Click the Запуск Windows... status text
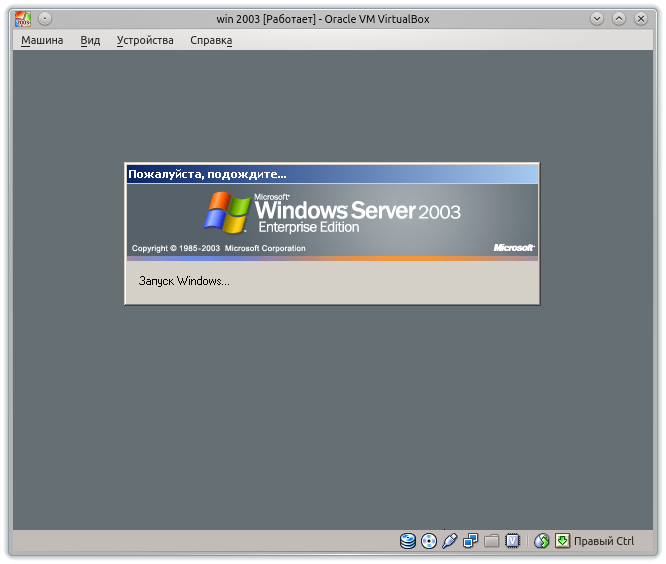This screenshot has height=564, width=666. coord(184,281)
